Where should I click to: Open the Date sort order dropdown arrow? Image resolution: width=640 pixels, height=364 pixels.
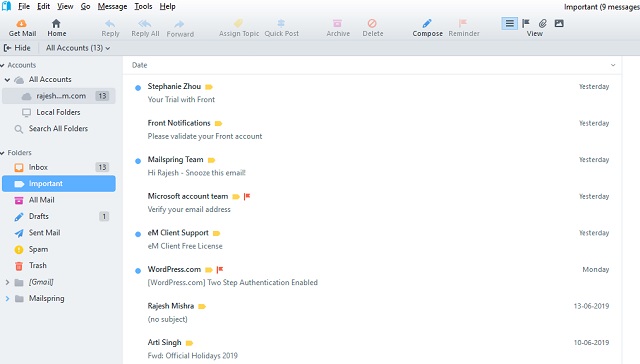click(613, 65)
